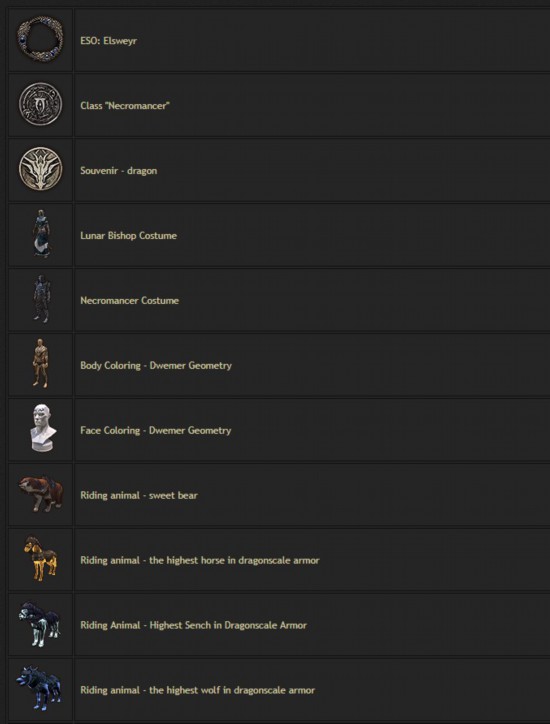Open the Lunar Bishop Costume figure icon
This screenshot has width=550, height=724.
[x=41, y=234]
